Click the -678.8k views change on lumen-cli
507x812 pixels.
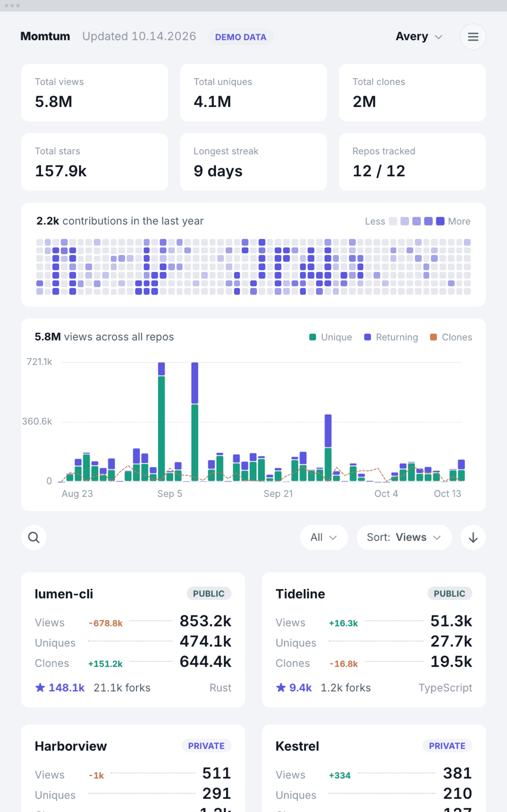[106, 623]
